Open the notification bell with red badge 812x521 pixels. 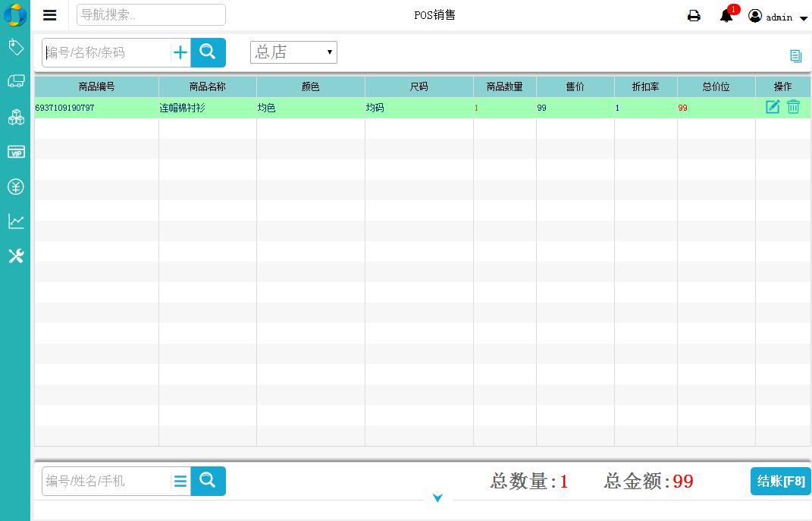point(726,16)
